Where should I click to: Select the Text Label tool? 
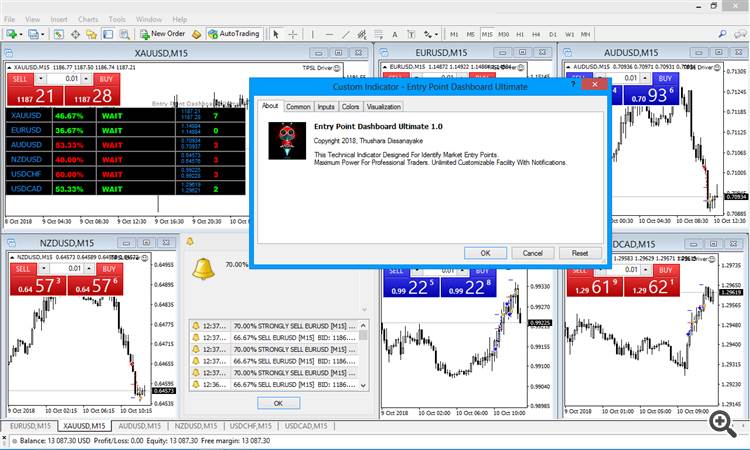click(411, 34)
